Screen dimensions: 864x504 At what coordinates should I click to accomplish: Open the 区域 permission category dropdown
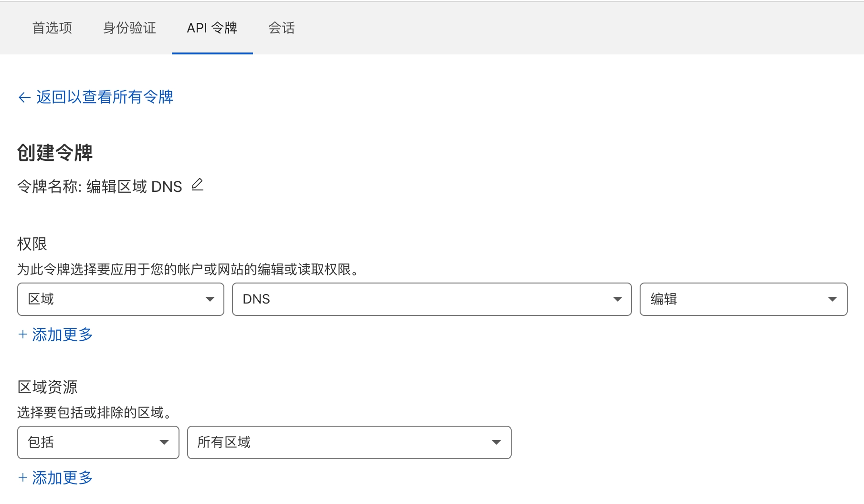tap(121, 299)
